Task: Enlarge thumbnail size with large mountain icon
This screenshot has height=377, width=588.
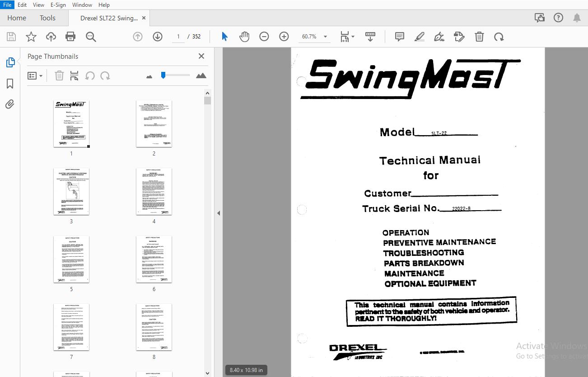Action: 201,75
